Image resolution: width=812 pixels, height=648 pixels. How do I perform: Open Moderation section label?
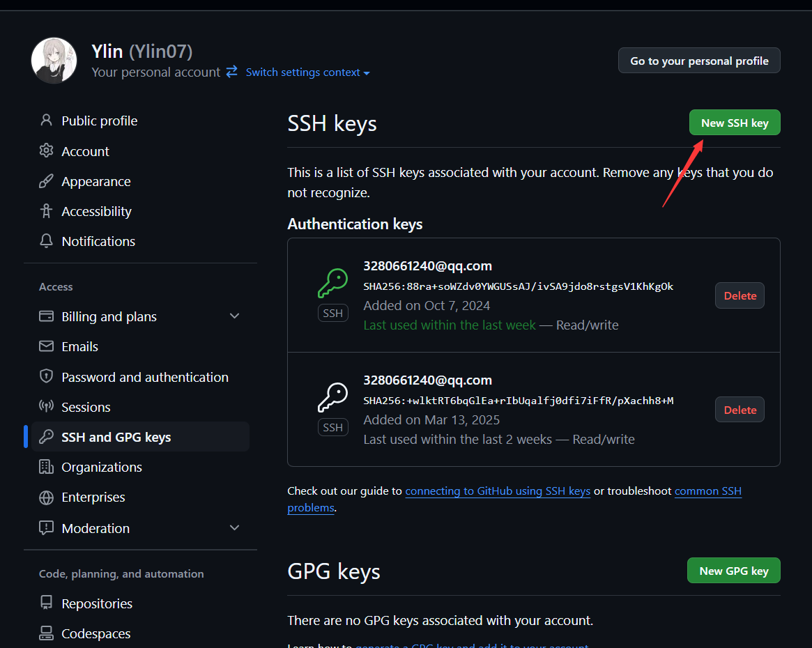click(95, 528)
